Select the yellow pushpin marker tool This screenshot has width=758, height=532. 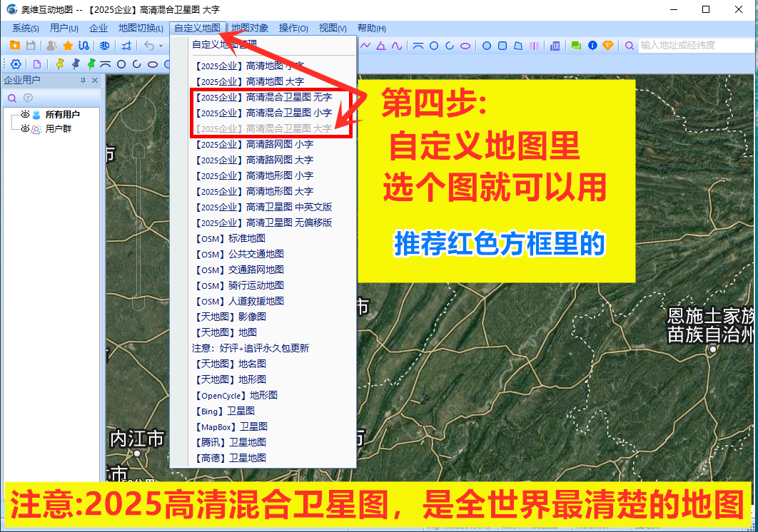60,64
